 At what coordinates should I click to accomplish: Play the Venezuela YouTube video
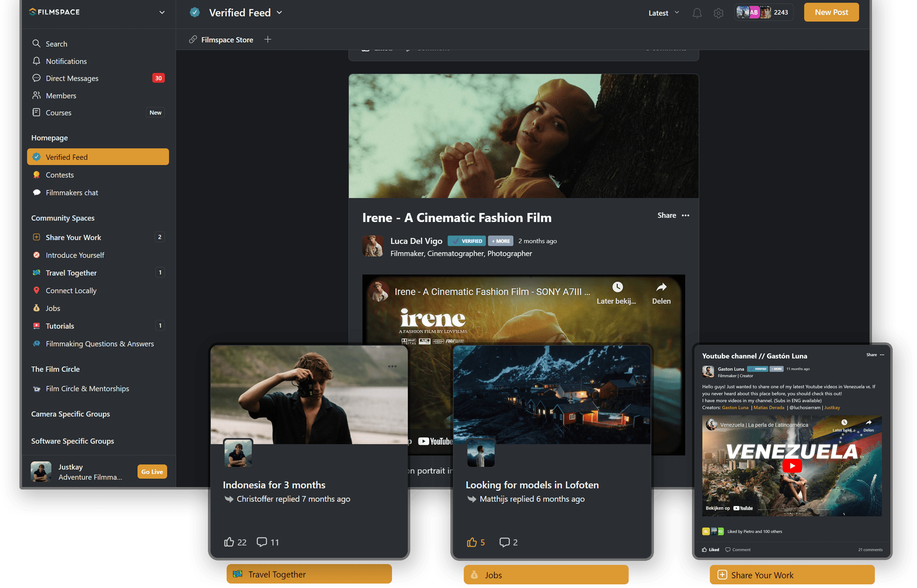(792, 466)
